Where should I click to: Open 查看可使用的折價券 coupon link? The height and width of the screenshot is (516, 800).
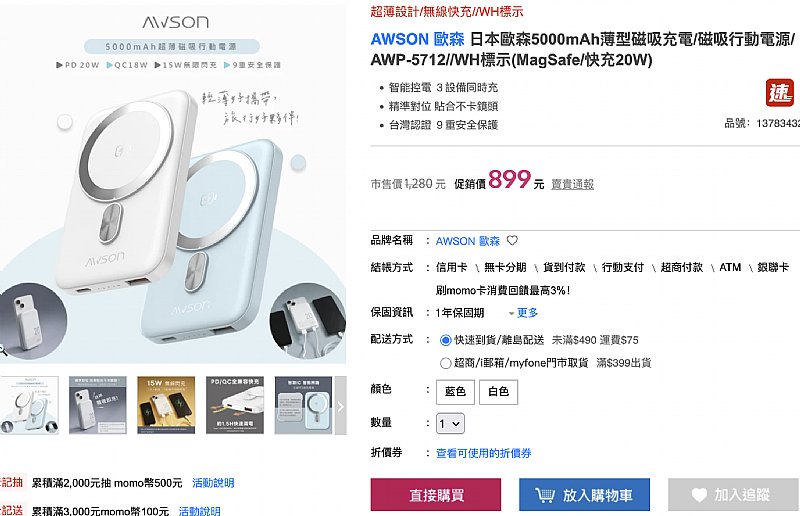tap(484, 453)
